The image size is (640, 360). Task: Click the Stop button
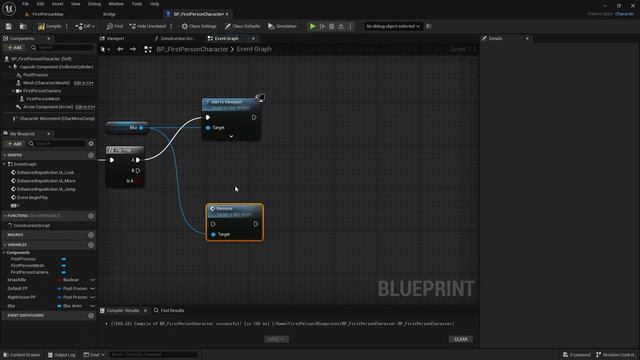click(x=331, y=26)
